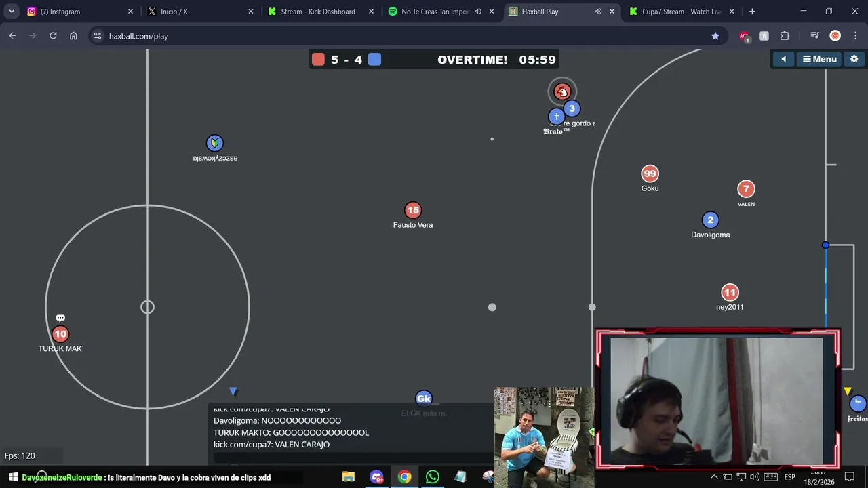Viewport: 868px width, 488px height.
Task: Click the white ball on the field
Action: [x=492, y=307]
